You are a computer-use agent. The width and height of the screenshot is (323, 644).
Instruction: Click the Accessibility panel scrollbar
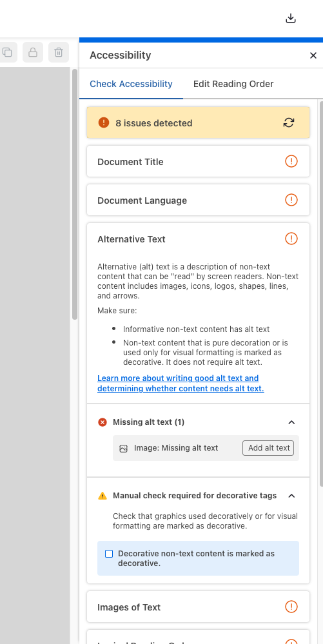[321, 294]
